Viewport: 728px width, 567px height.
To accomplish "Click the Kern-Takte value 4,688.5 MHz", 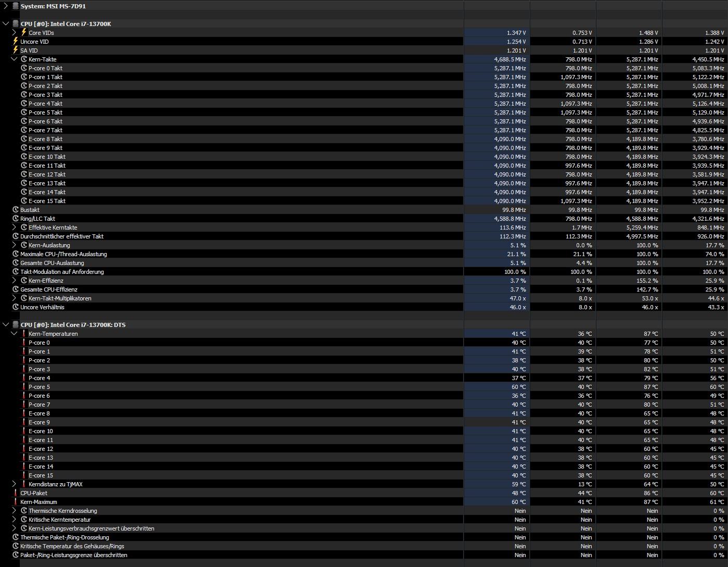I will (510, 59).
